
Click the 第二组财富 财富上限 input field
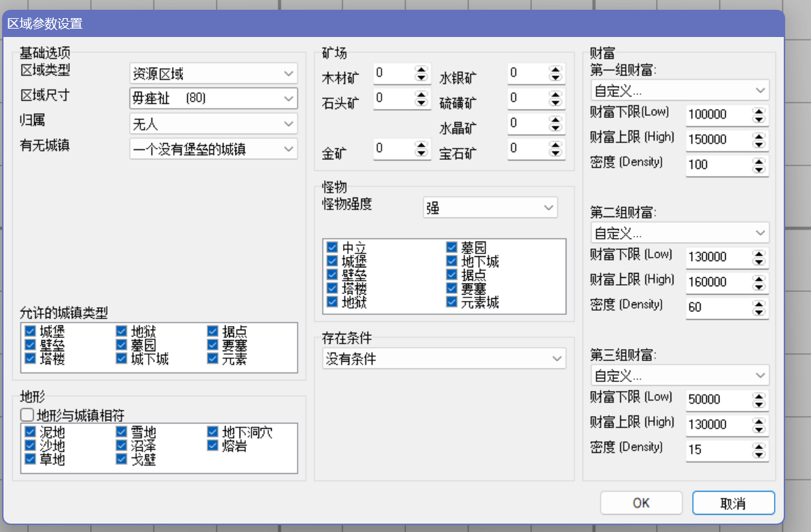(x=717, y=282)
